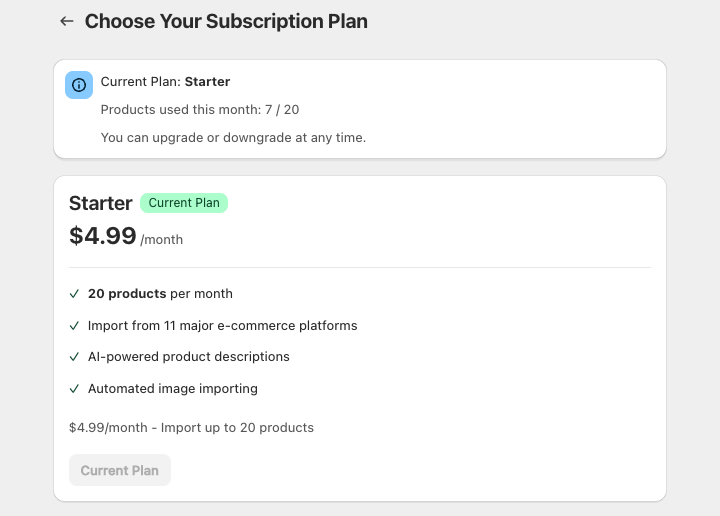Click Products used this month text
Image resolution: width=720 pixels, height=516 pixels.
tap(199, 109)
